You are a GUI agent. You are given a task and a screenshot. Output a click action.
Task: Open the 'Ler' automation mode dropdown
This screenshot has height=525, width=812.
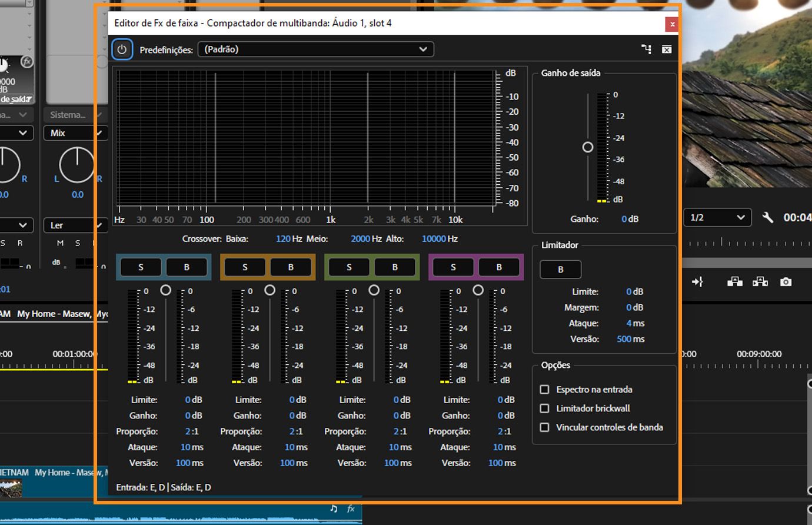75,225
